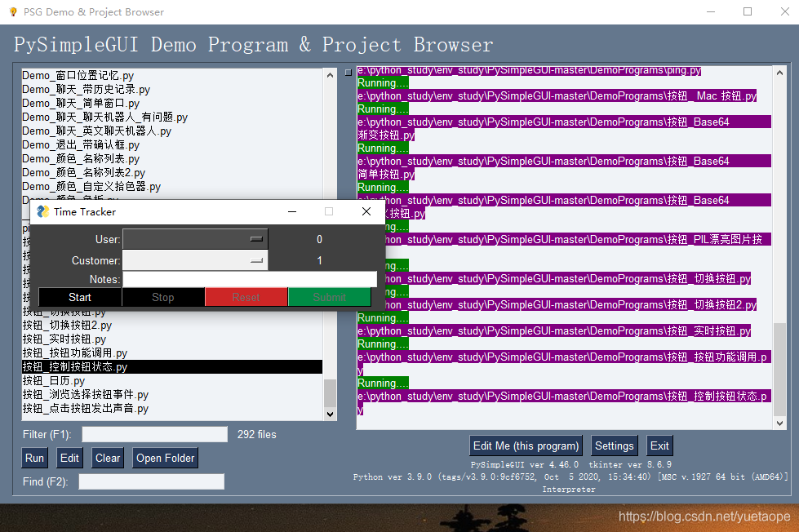Select Demo_颜色_名称列表2.py in file list
Viewport: 799px width, 532px height.
pos(172,172)
